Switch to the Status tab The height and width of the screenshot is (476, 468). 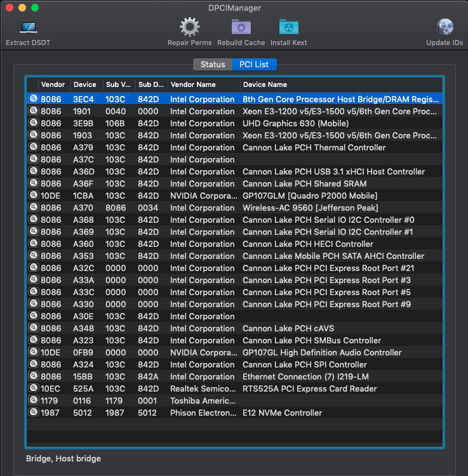(213, 64)
